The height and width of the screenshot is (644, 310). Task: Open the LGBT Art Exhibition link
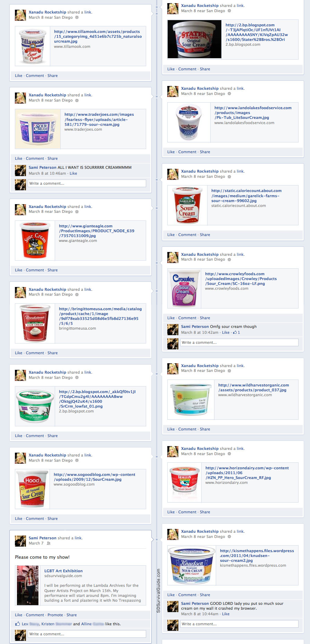pos(63,571)
